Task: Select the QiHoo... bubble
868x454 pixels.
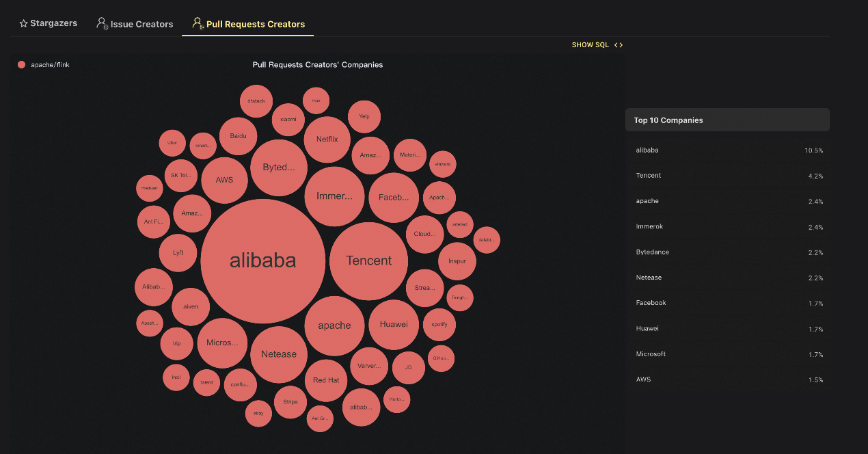Action: point(441,358)
